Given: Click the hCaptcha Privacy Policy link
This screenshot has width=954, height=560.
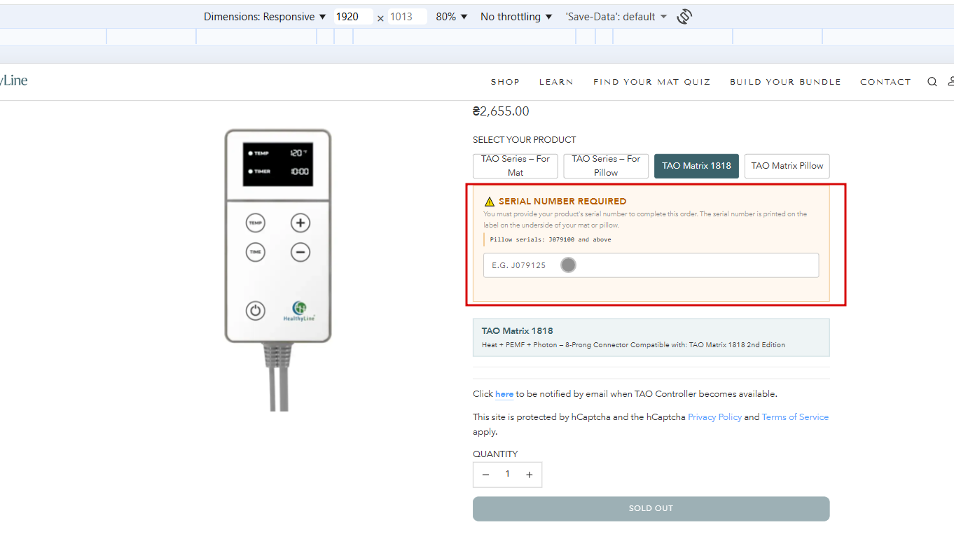Looking at the screenshot, I should (714, 417).
